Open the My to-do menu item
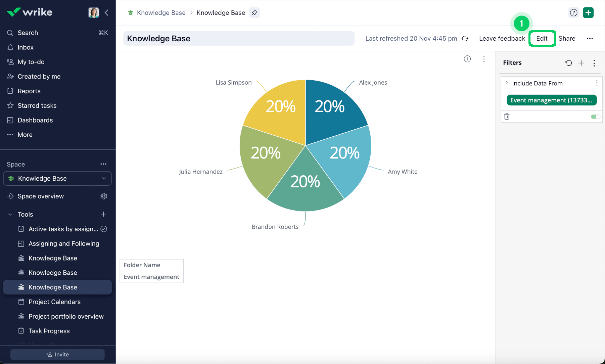The width and height of the screenshot is (605, 364). pos(30,62)
